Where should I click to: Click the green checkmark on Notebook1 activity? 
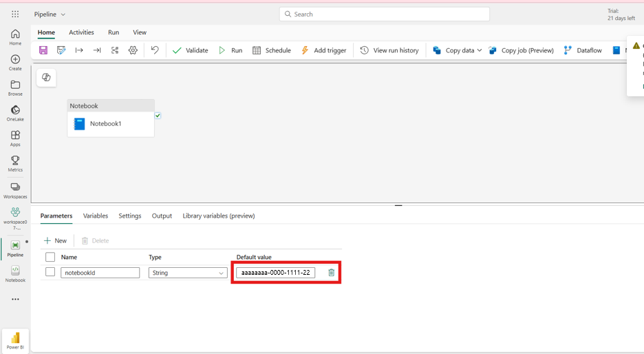click(158, 116)
